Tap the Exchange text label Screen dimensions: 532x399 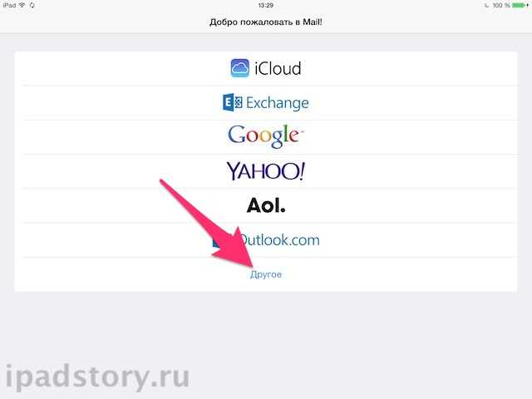tap(278, 103)
